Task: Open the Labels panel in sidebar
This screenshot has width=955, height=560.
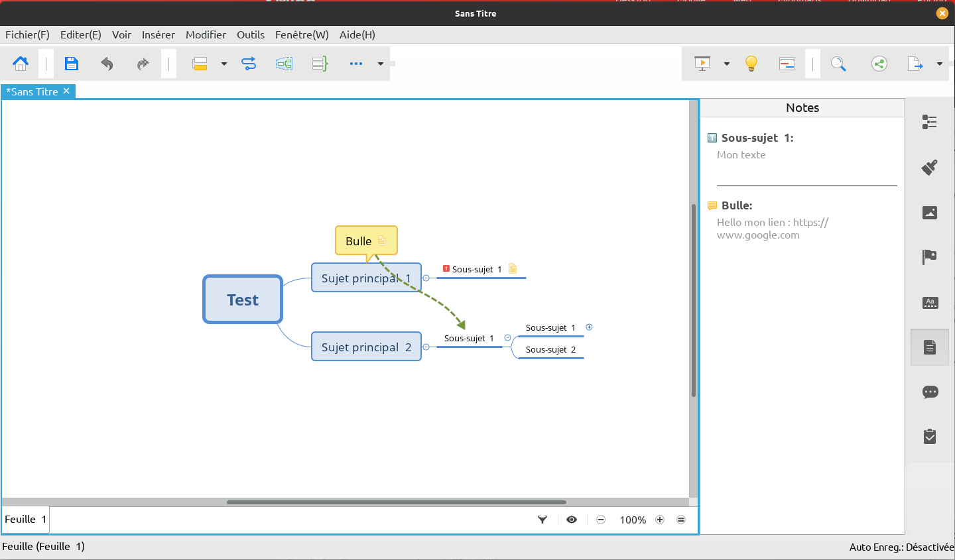Action: coord(930,302)
